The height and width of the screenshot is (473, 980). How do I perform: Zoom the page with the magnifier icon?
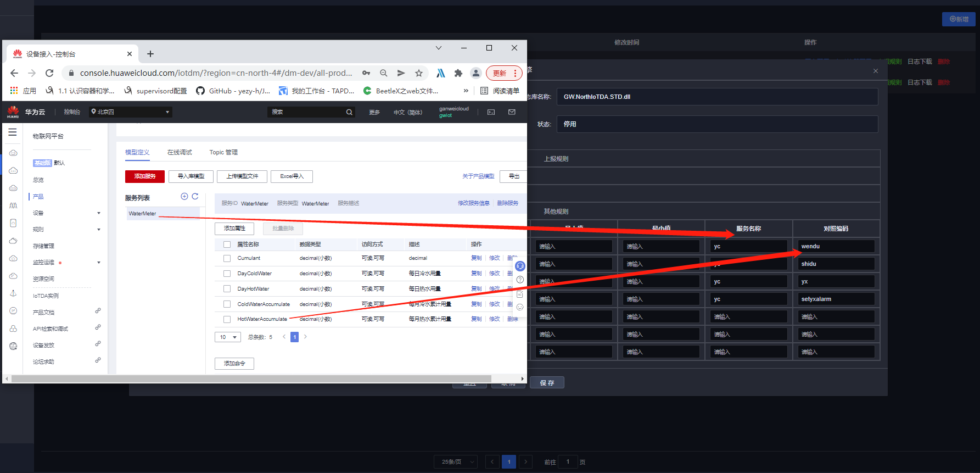point(384,73)
